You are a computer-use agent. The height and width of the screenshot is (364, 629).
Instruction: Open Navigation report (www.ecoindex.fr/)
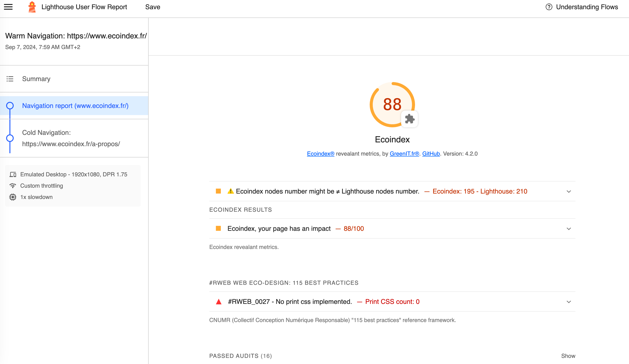[x=74, y=106]
